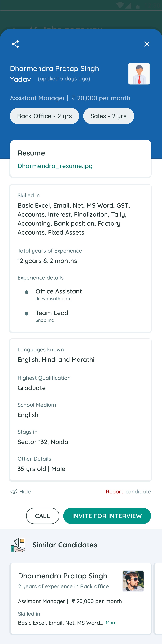162x644 pixels.
Task: Click the Resume card heading
Action: [31, 153]
